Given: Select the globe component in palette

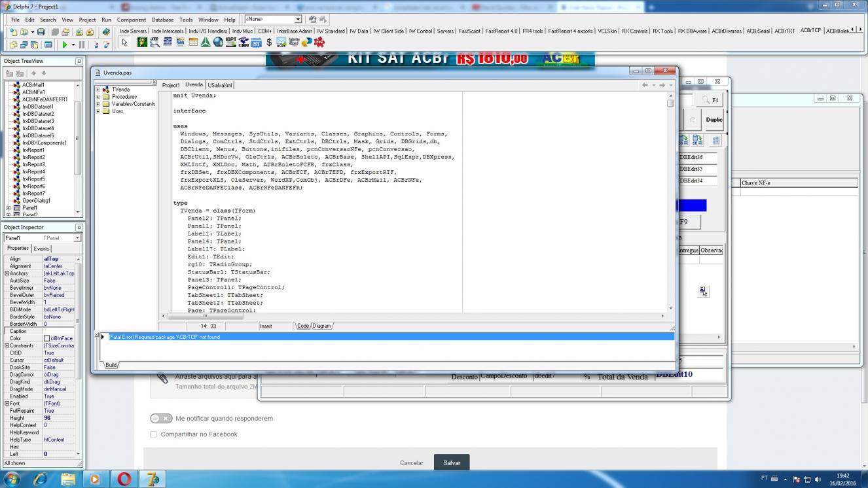Looking at the screenshot, I should pyautogui.click(x=218, y=43).
